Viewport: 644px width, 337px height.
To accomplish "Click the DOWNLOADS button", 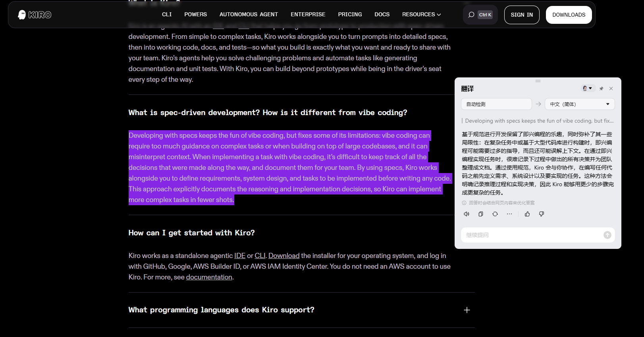I will (x=569, y=15).
